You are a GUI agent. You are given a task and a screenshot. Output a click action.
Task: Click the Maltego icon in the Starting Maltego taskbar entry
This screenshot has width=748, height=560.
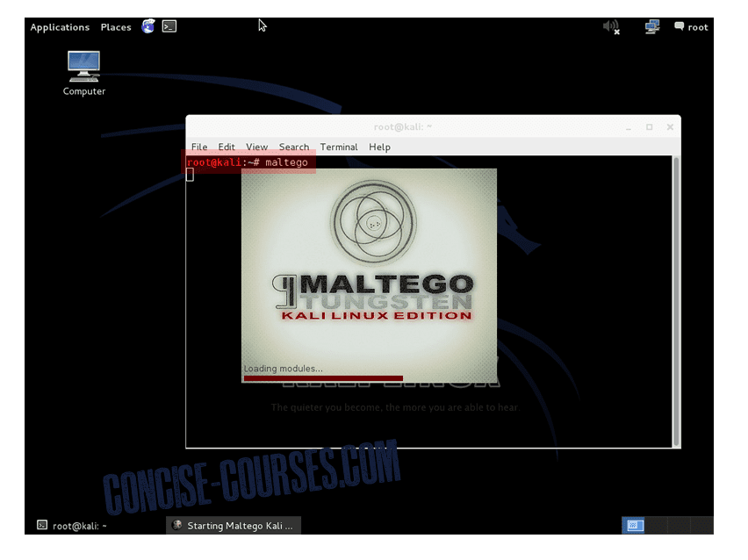[176, 525]
